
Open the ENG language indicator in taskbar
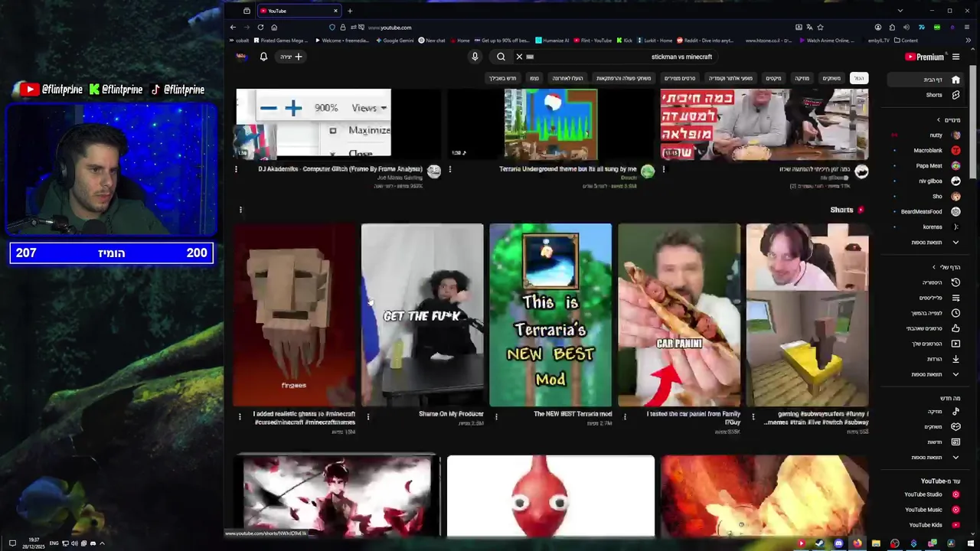55,543
